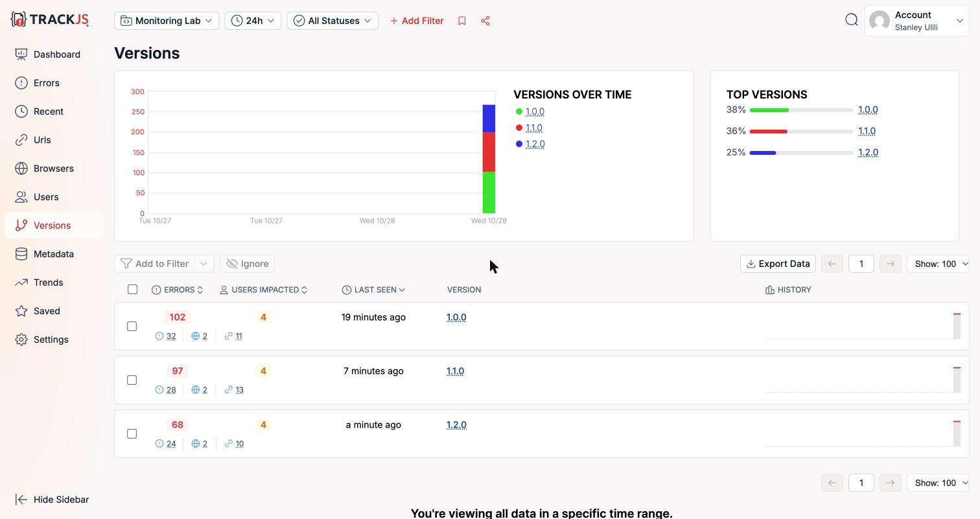The height and width of the screenshot is (519, 980).
Task: Open the bottom Show: 100 dropdown
Action: point(939,483)
